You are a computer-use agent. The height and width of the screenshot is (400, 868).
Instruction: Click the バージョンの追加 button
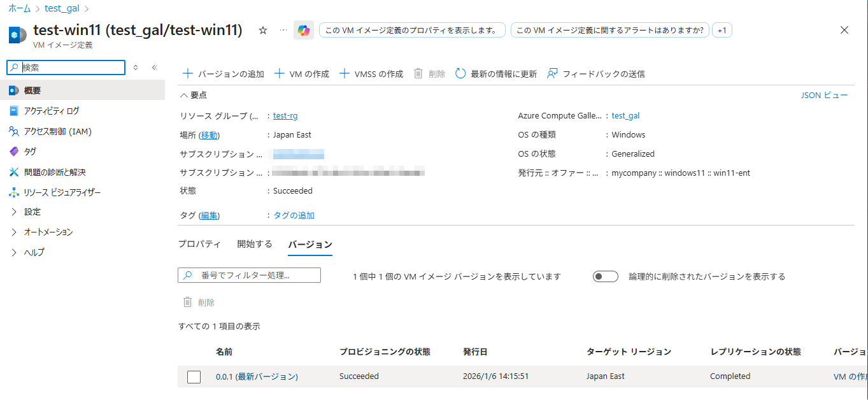point(224,74)
